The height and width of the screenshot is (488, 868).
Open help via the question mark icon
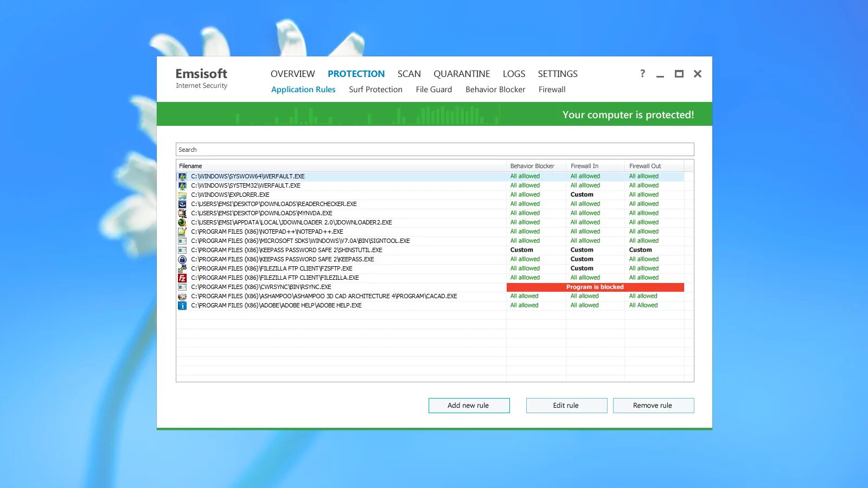(x=643, y=73)
